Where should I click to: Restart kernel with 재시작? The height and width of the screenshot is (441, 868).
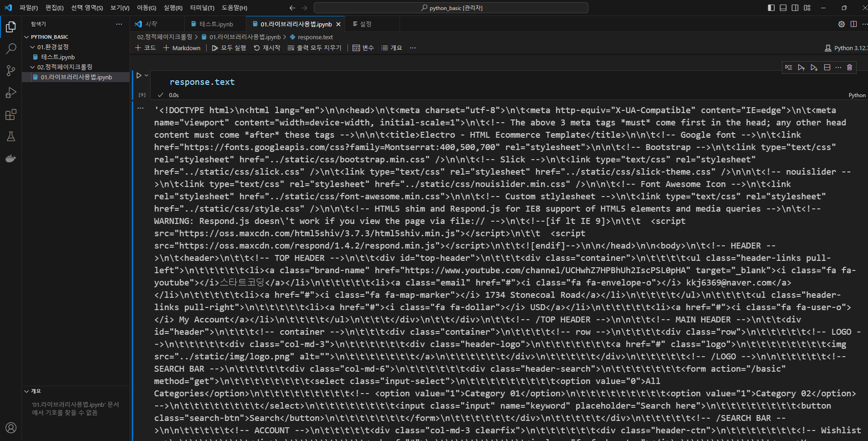tap(267, 48)
